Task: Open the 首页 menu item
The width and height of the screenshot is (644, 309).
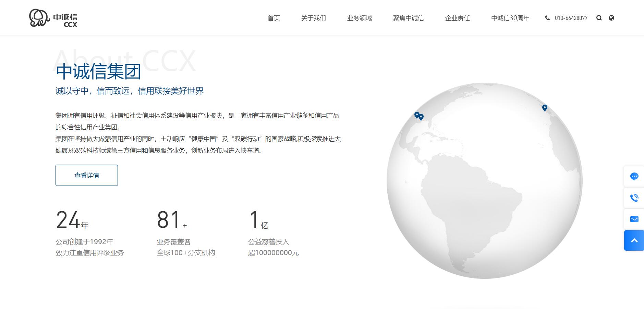Action: 274,18
